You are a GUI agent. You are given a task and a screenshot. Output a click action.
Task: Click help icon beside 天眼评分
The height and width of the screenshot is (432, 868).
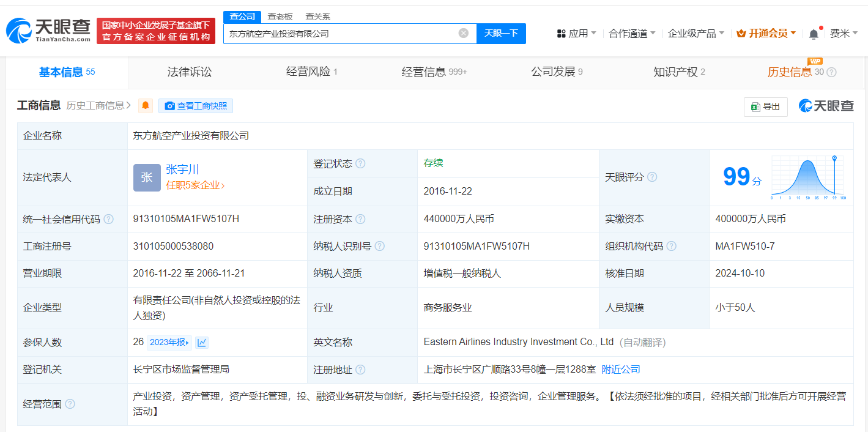point(652,177)
